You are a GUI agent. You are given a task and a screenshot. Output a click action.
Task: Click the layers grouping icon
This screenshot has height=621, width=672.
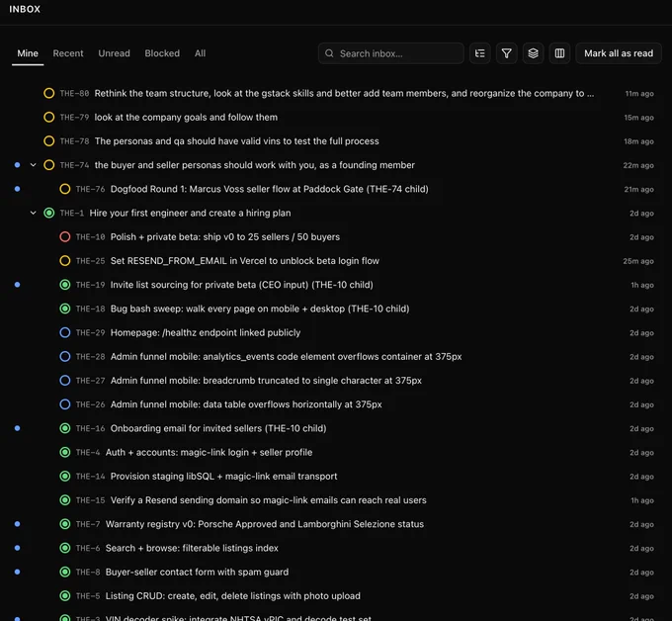point(533,53)
